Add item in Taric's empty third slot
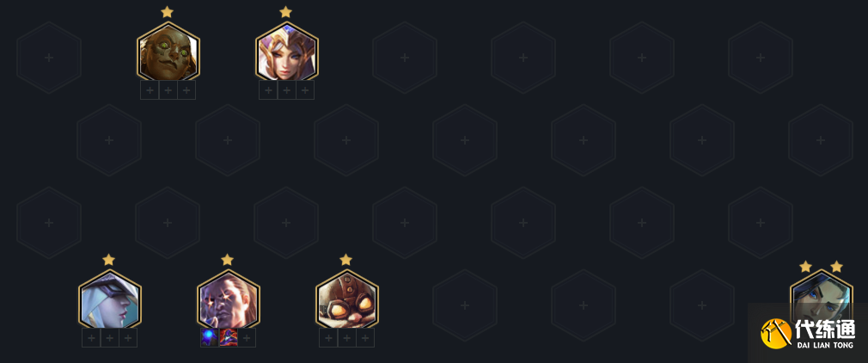 (247, 337)
